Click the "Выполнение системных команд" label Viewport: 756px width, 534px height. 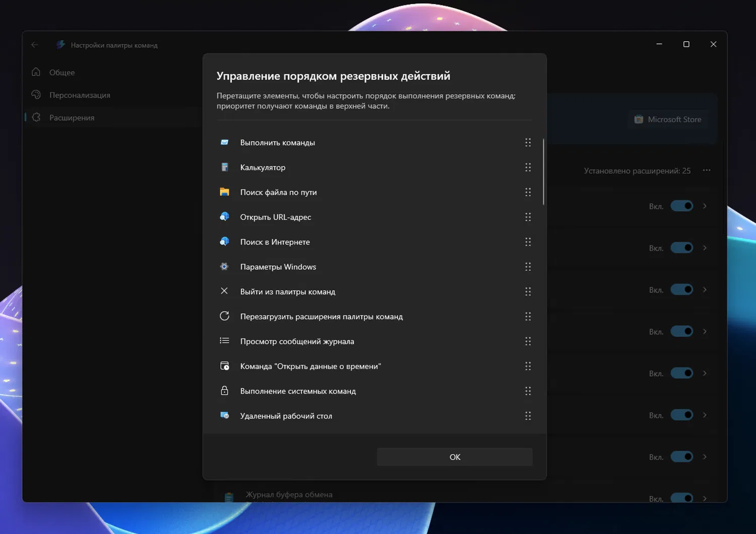pyautogui.click(x=298, y=391)
